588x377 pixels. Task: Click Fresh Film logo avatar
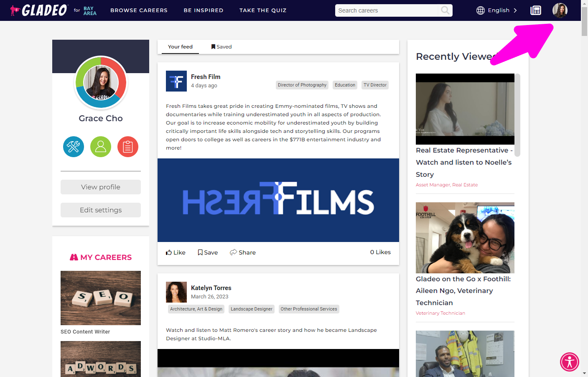pos(176,81)
